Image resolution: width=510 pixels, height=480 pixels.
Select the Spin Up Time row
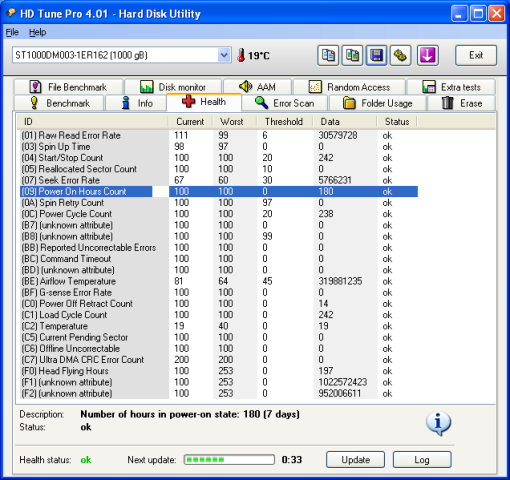click(219, 147)
